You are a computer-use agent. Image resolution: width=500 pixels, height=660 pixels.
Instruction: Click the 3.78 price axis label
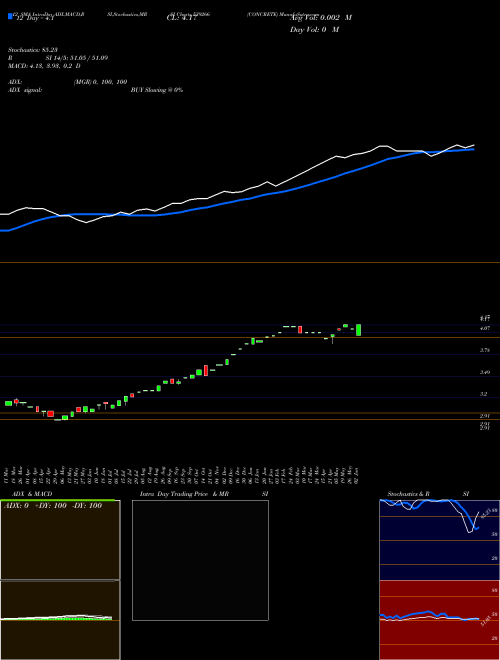484,350
